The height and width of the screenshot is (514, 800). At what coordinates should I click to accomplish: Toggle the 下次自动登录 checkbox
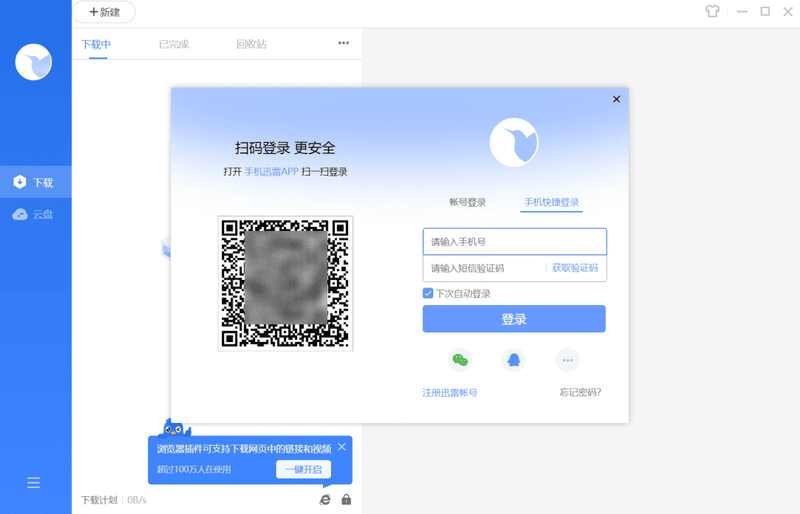pos(428,293)
